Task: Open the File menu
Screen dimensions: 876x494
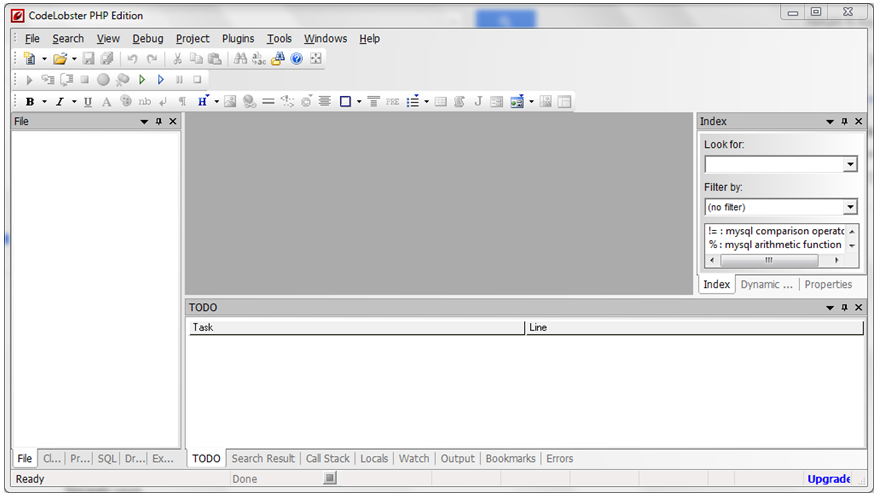Action: [32, 39]
